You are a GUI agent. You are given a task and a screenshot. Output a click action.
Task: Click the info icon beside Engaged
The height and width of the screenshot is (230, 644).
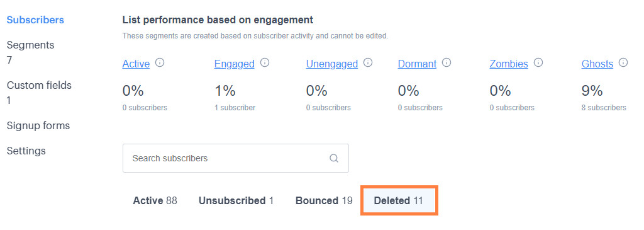tap(265, 63)
